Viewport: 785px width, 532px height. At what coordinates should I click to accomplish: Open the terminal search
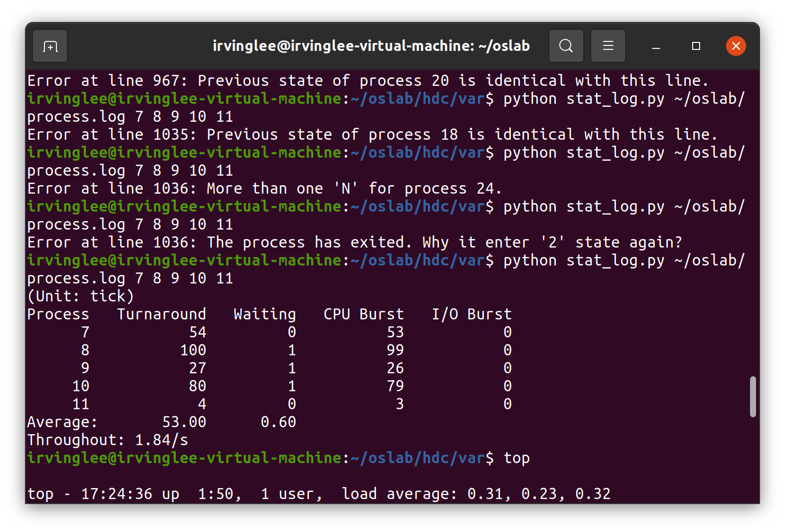[566, 46]
